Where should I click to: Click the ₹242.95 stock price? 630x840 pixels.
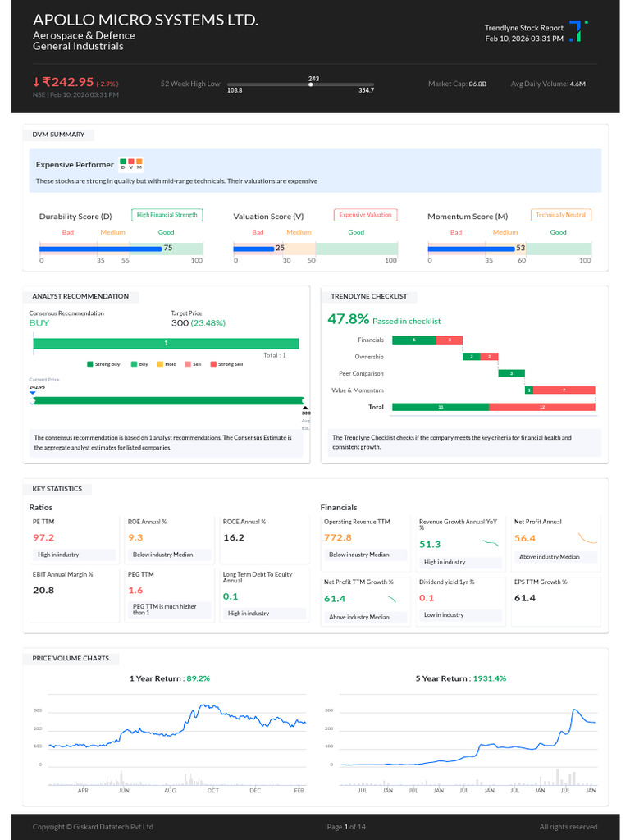click(x=68, y=82)
